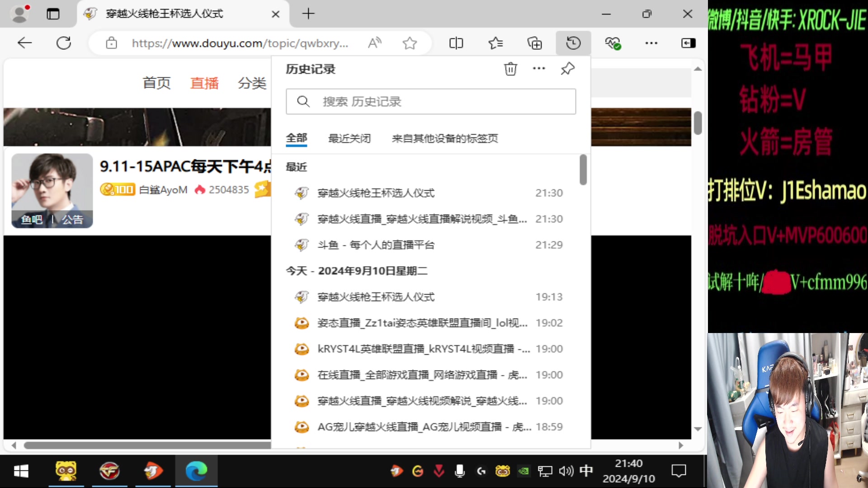Add page to favorites star
868x488 pixels.
click(410, 43)
